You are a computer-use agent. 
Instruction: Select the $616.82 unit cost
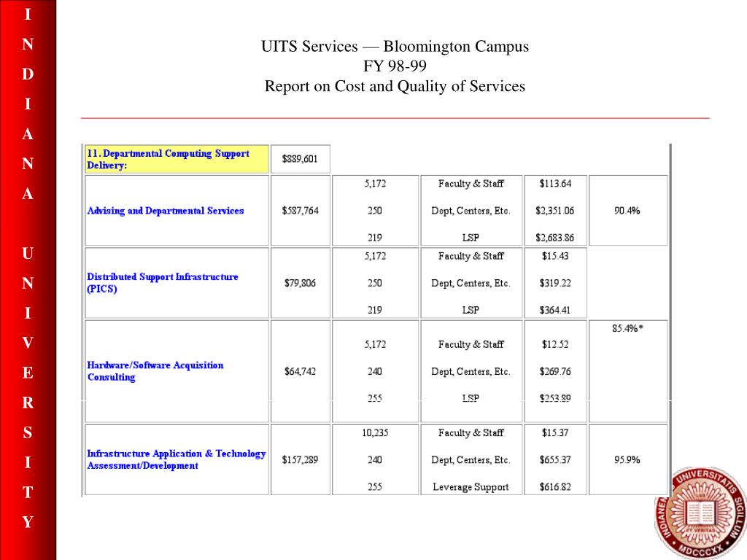point(555,486)
